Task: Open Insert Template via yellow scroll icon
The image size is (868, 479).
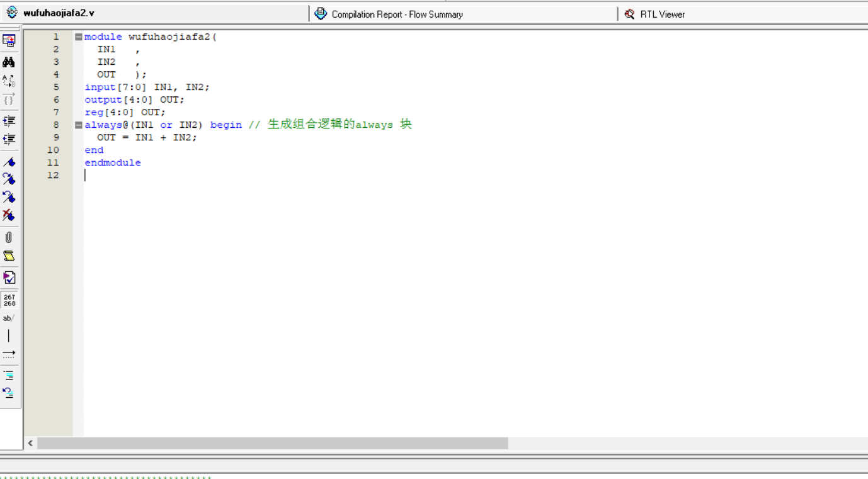Action: pyautogui.click(x=9, y=256)
